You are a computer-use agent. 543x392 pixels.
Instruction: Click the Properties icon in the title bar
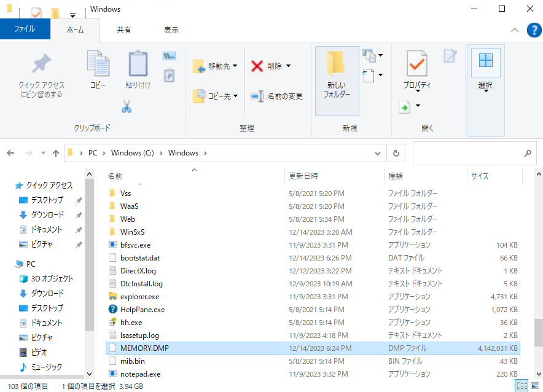point(36,13)
